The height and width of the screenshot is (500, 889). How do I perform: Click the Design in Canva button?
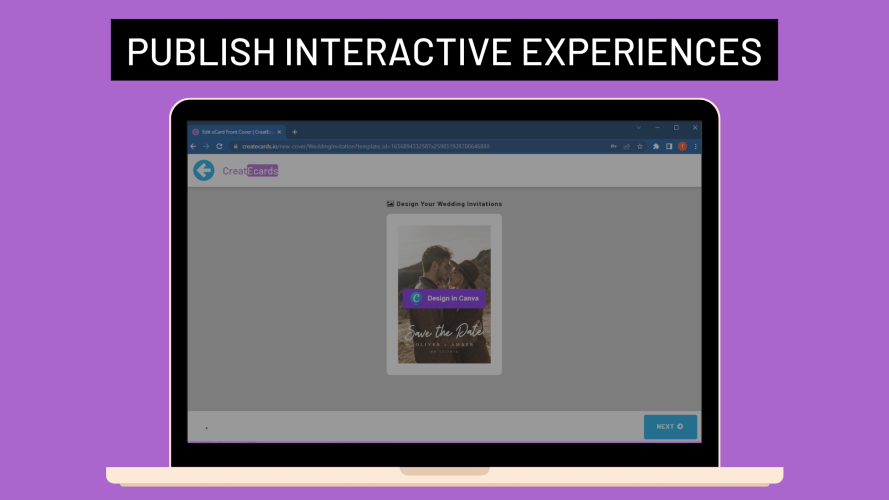tap(444, 298)
